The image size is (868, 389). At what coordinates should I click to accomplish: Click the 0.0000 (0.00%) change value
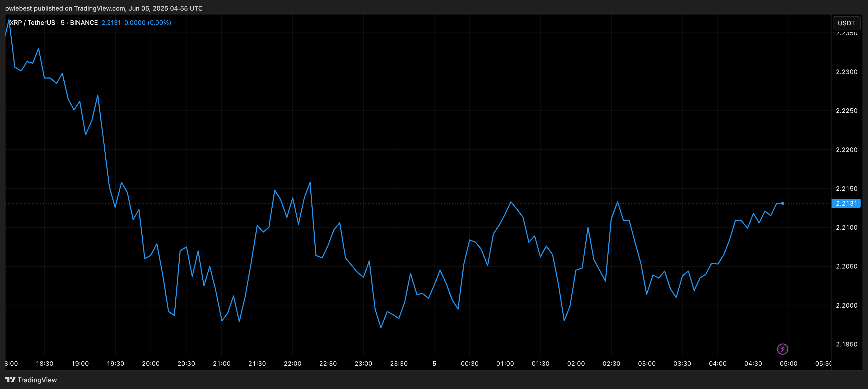tap(148, 22)
